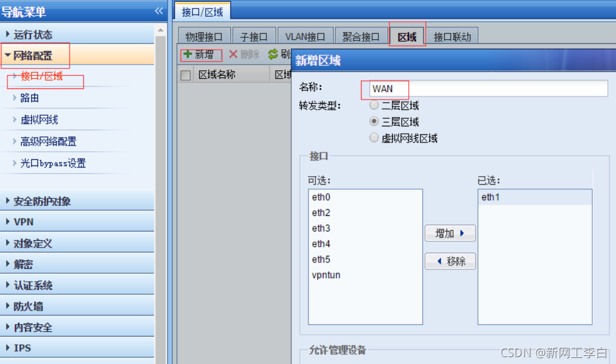Open the 高级网络配置 navigation item
Viewport: 616px width, 364px height.
pyautogui.click(x=49, y=141)
